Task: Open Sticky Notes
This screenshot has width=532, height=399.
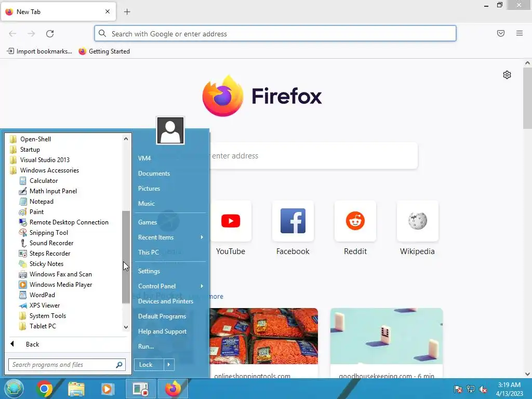Action: coord(41,263)
